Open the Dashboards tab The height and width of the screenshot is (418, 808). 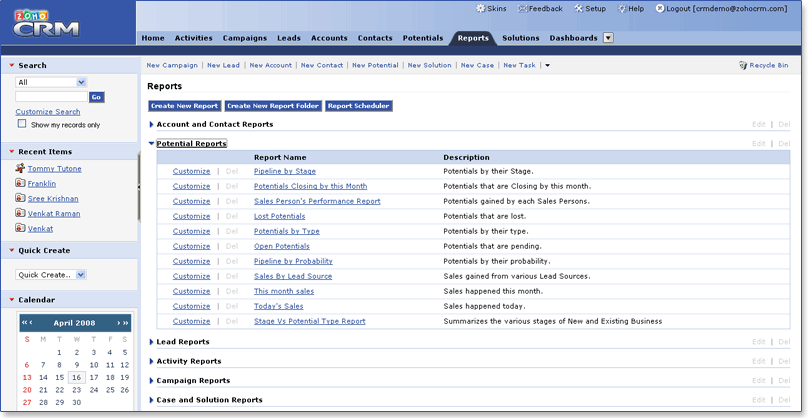574,38
